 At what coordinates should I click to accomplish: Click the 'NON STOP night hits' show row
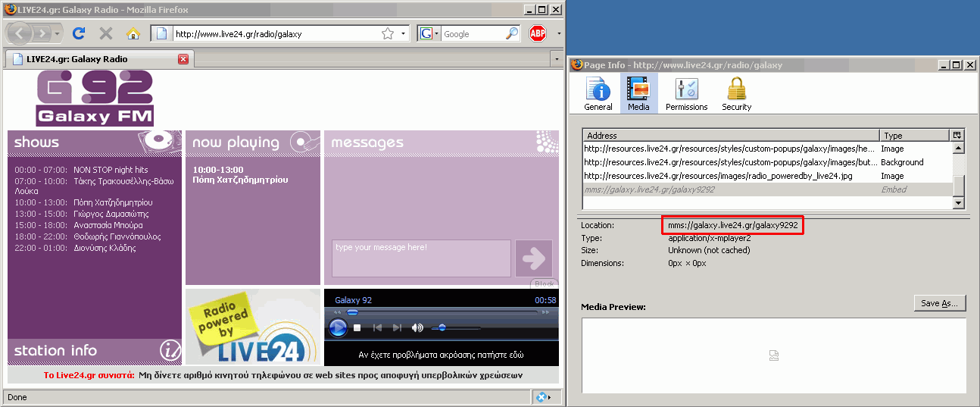(x=95, y=170)
